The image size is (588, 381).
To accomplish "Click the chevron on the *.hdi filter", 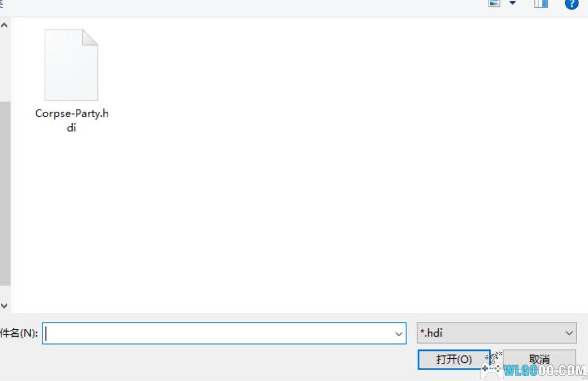I will [569, 333].
